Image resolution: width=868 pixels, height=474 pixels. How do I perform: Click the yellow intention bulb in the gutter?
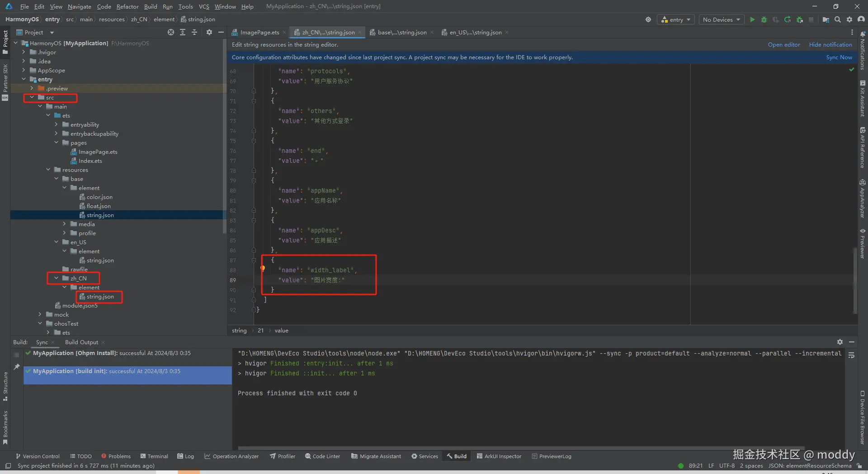[263, 268]
